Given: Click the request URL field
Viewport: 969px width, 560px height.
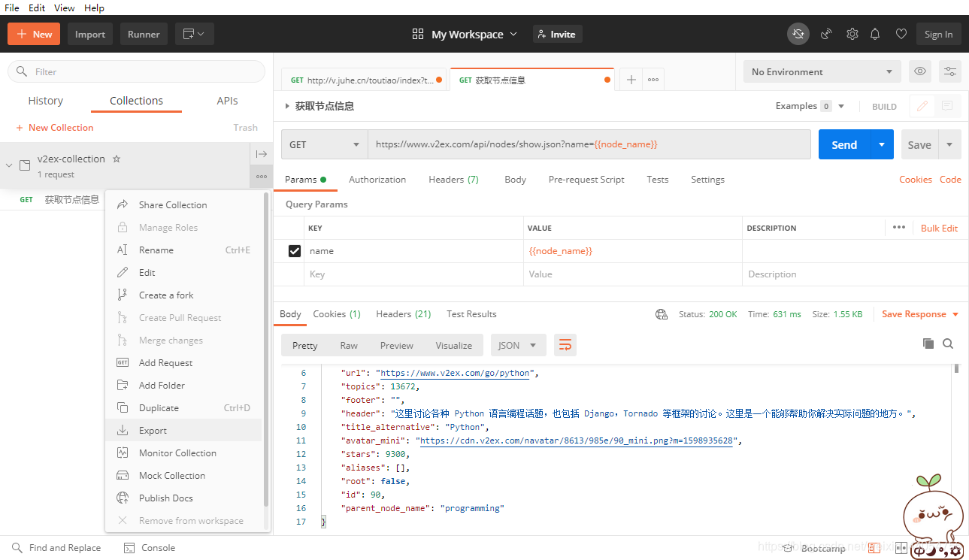Looking at the screenshot, I should pos(589,144).
